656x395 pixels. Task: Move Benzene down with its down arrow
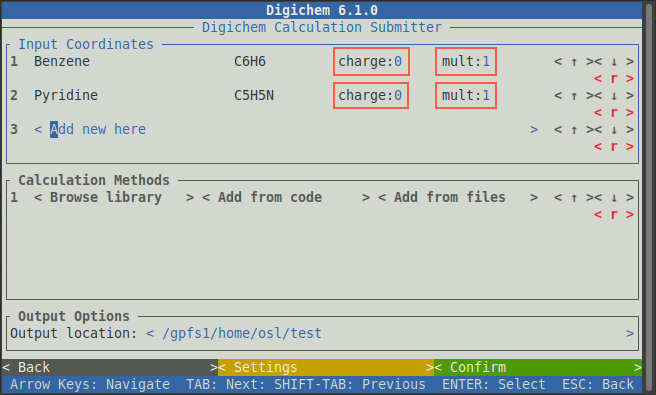tap(614, 62)
